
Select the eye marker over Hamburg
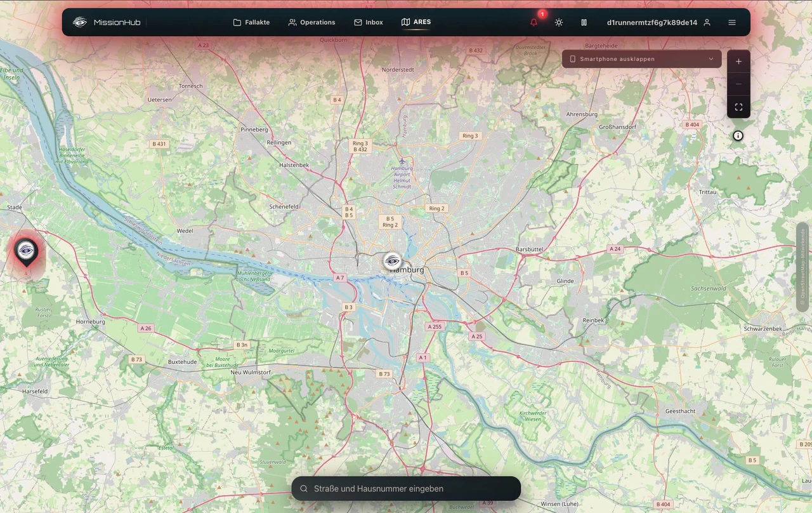(x=393, y=261)
